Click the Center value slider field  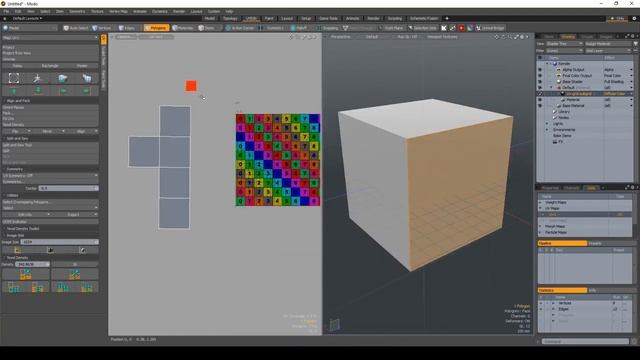[68, 188]
